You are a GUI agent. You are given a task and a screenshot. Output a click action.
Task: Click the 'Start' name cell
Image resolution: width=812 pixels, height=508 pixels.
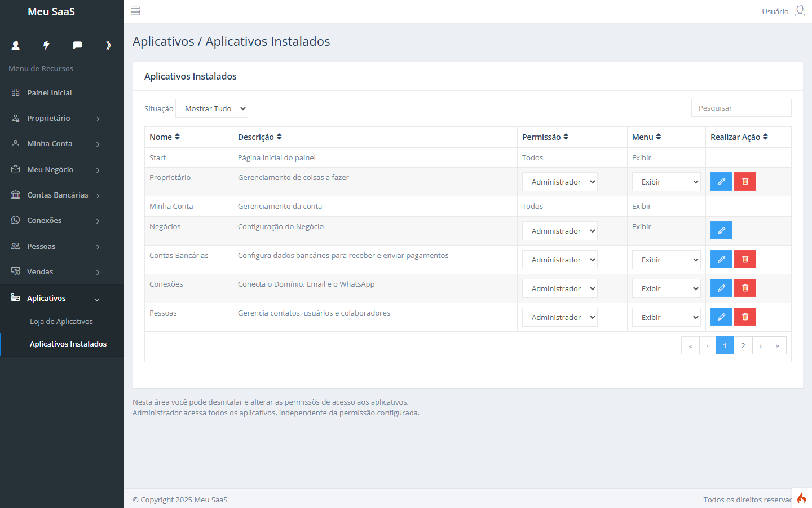189,157
